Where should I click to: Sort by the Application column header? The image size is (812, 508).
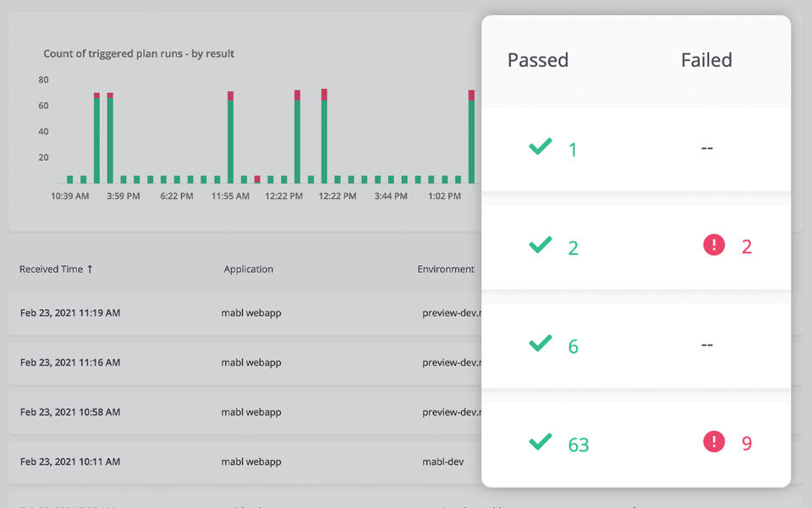tap(248, 269)
